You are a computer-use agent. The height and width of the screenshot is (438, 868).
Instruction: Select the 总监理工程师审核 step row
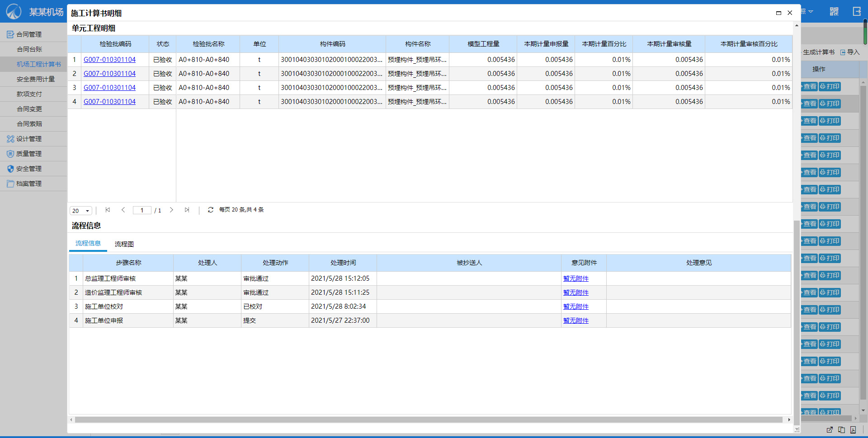click(x=430, y=278)
